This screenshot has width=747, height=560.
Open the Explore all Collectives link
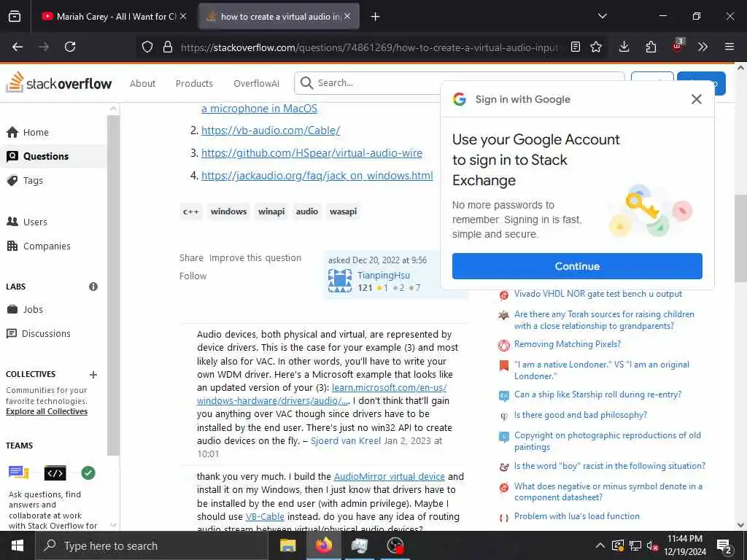tap(47, 411)
